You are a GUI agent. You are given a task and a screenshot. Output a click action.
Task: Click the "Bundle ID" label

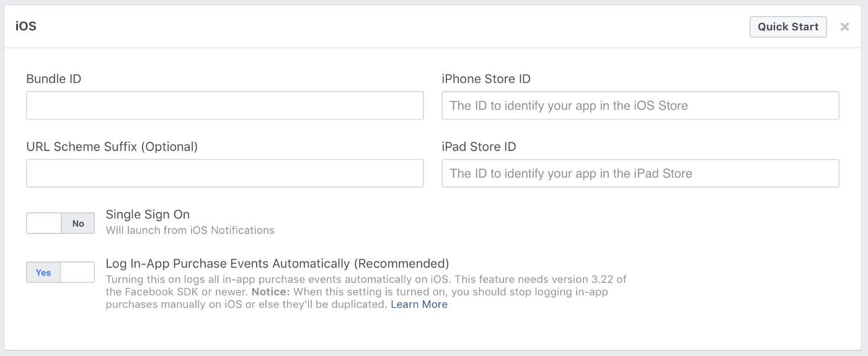(54, 79)
